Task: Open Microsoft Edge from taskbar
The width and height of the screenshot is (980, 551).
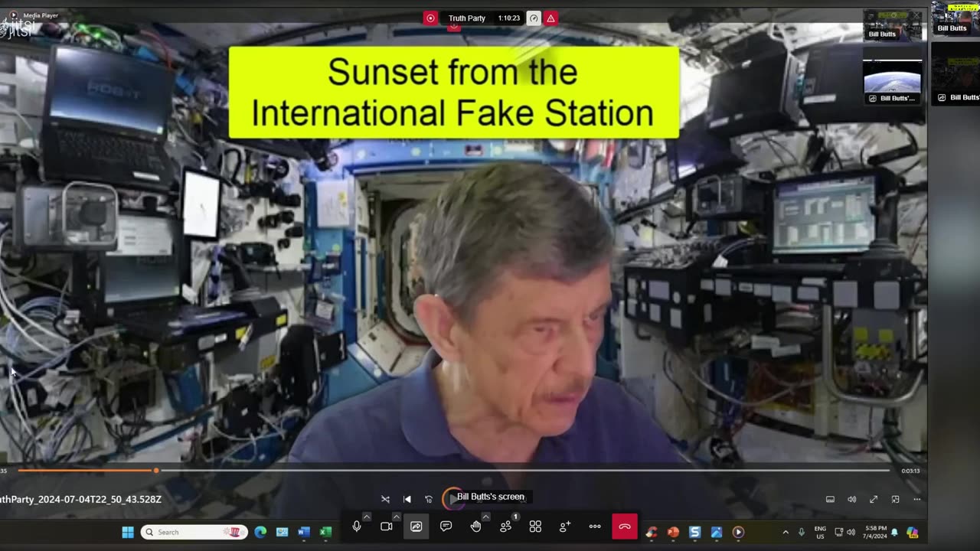Action: pos(260,532)
